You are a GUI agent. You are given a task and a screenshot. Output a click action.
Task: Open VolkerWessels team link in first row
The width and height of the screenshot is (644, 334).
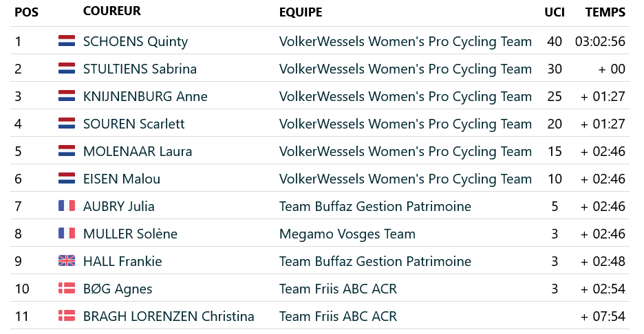pos(405,41)
